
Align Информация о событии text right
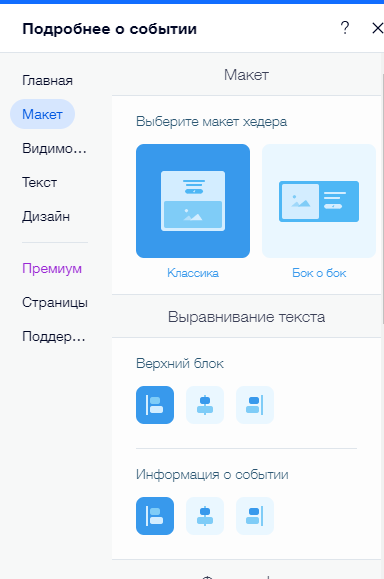tap(255, 516)
